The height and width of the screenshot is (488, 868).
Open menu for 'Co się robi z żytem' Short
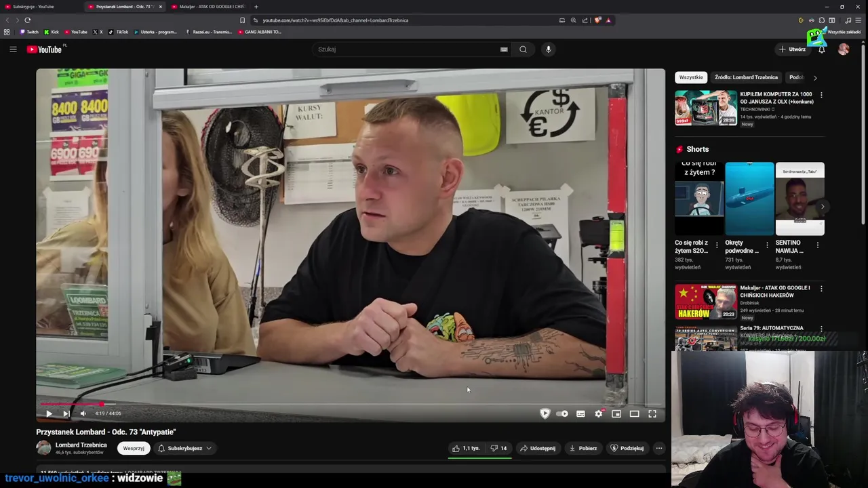coord(717,245)
